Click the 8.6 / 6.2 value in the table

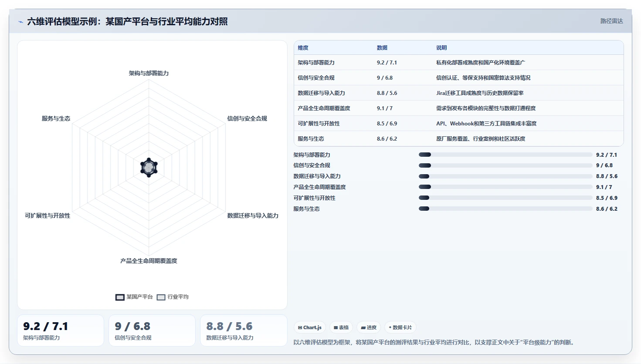387,139
